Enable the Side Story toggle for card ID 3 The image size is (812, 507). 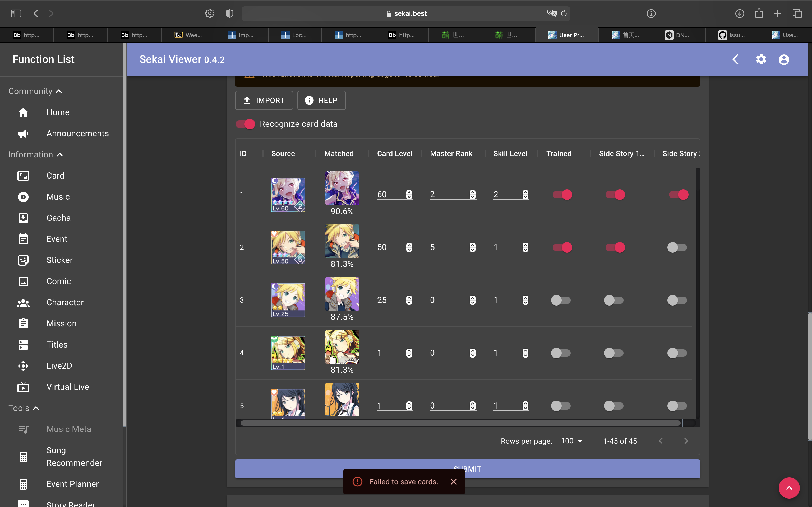(614, 300)
